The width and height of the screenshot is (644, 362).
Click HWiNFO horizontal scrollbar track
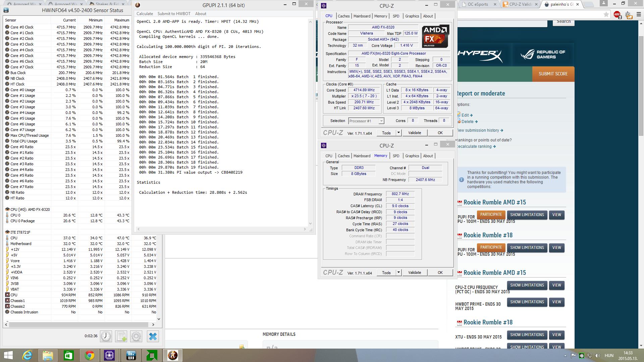pyautogui.click(x=79, y=324)
